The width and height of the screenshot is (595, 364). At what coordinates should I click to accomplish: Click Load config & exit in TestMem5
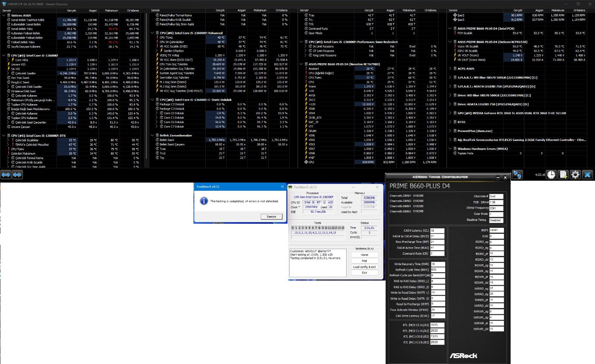364,267
